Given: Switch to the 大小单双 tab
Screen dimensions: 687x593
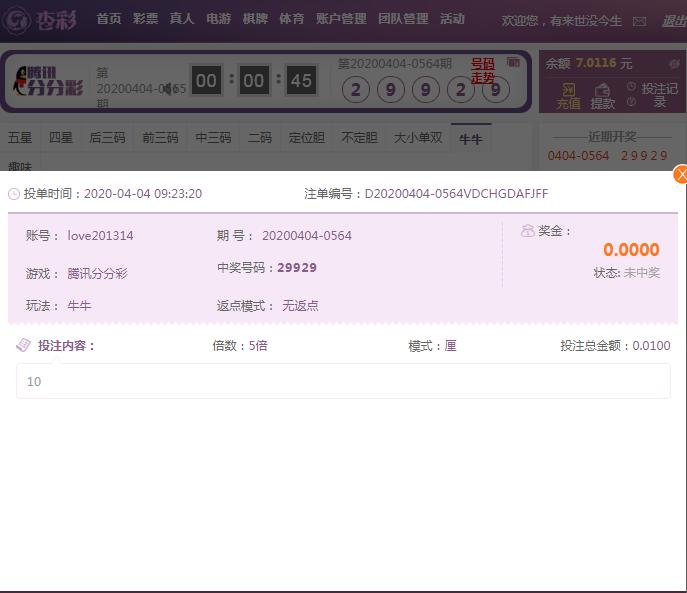Looking at the screenshot, I should [x=418, y=138].
